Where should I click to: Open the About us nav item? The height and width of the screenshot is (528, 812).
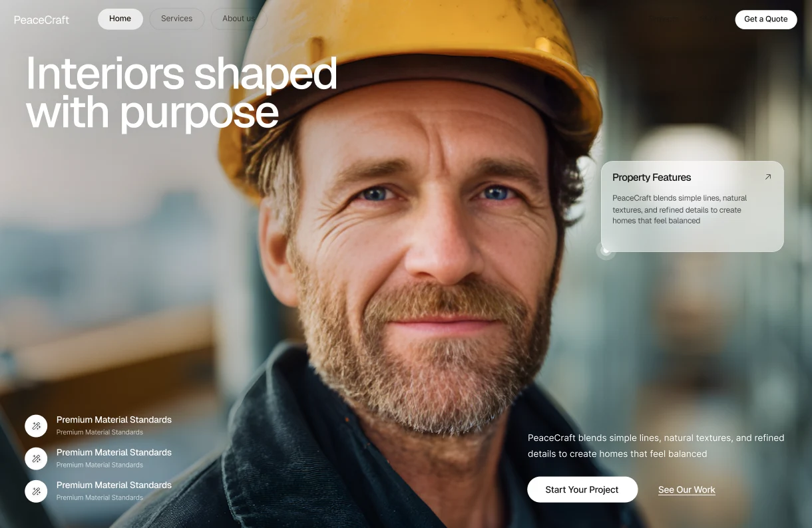pos(238,19)
